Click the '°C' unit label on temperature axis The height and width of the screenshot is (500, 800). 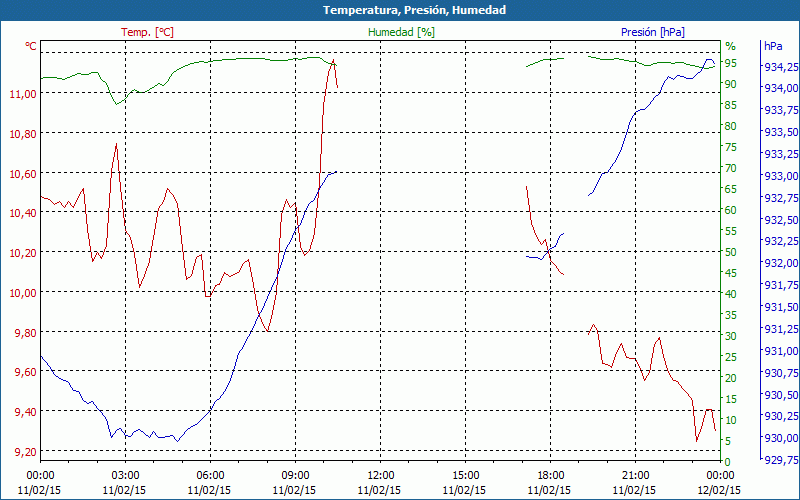[x=31, y=46]
